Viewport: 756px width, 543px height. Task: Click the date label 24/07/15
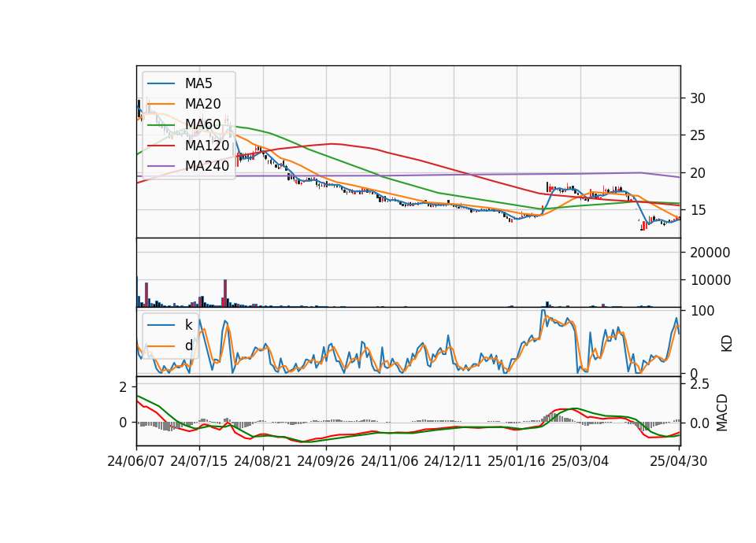(x=199, y=462)
